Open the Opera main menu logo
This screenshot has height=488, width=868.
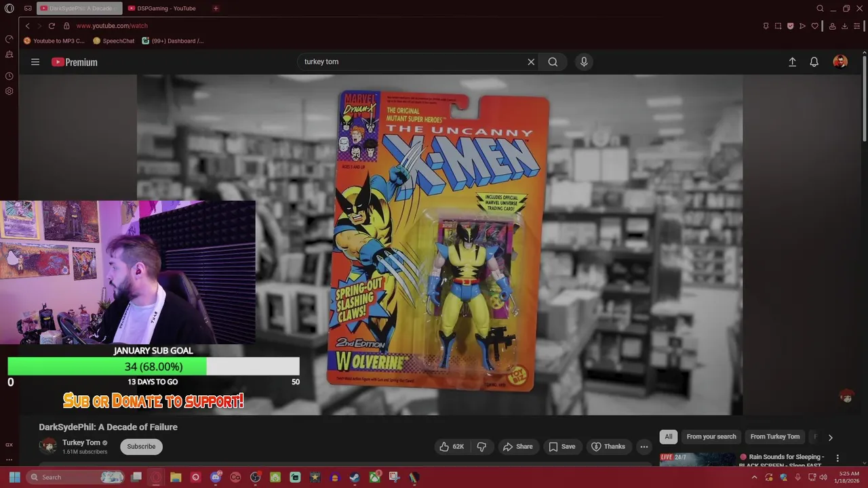(9, 8)
